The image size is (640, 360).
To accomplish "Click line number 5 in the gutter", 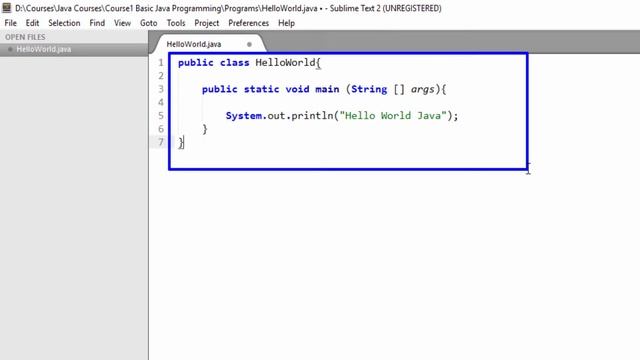I will pyautogui.click(x=161, y=116).
